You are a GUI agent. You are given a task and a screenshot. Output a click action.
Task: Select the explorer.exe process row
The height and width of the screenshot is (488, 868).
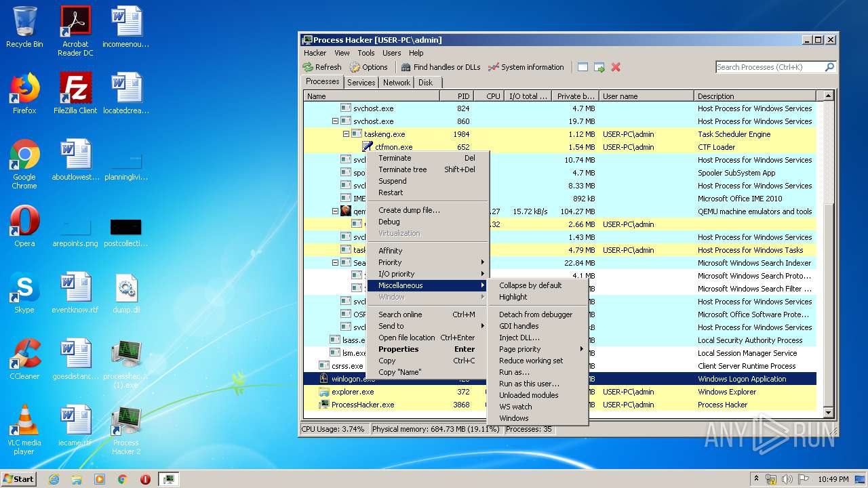point(559,392)
